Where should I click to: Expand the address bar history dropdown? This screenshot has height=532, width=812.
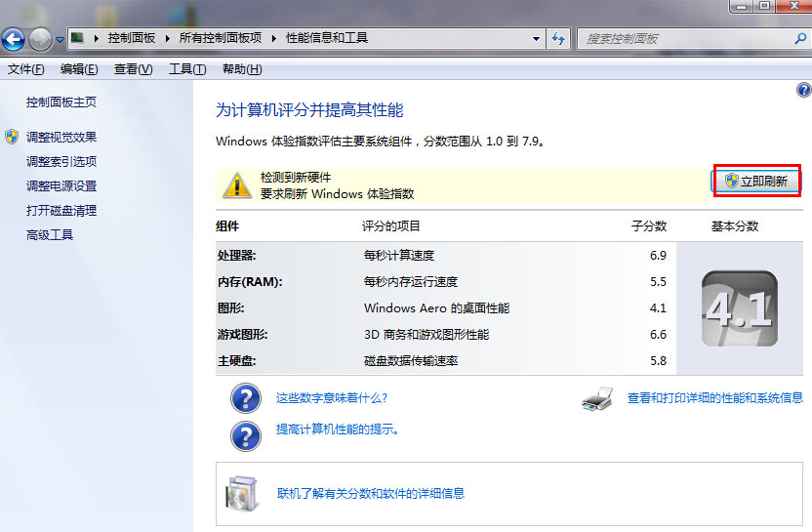(536, 39)
